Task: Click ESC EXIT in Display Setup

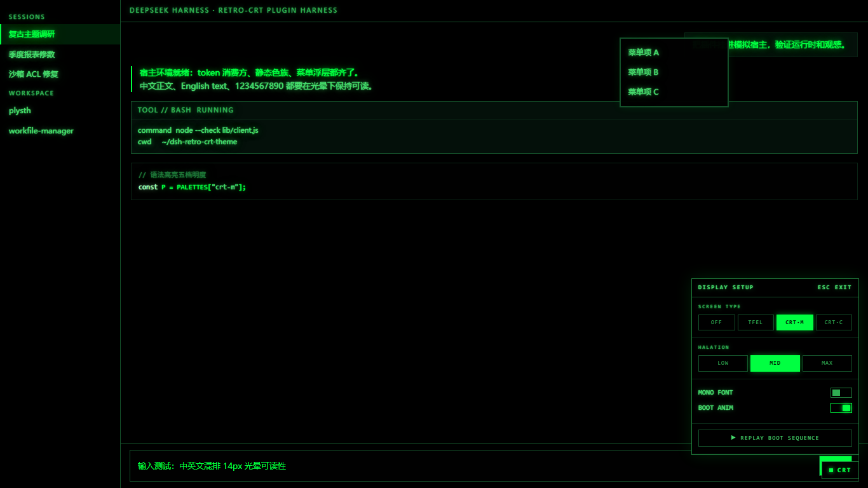Action: (x=834, y=287)
